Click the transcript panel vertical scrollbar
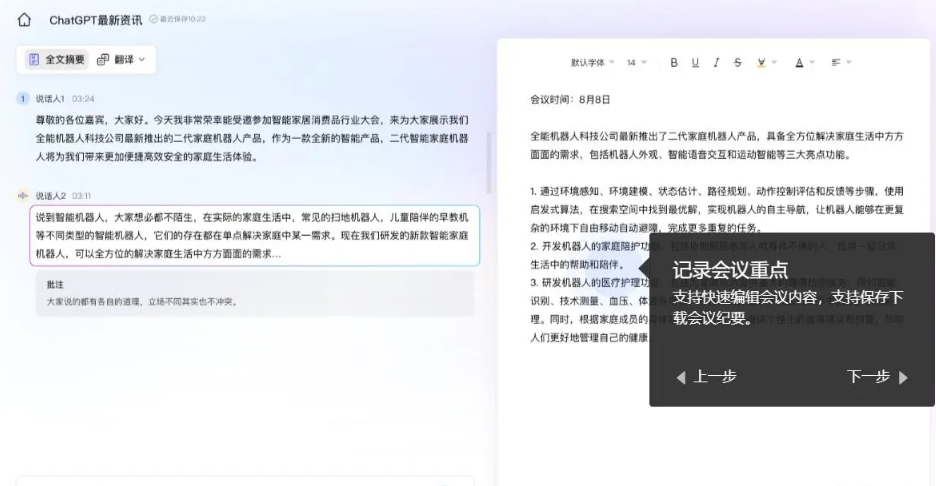 point(489,162)
